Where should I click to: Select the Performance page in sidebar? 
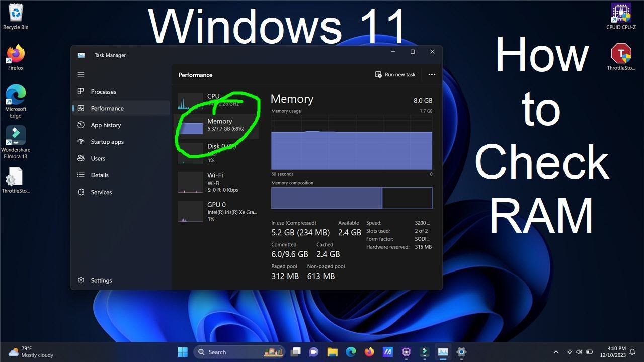pyautogui.click(x=121, y=108)
